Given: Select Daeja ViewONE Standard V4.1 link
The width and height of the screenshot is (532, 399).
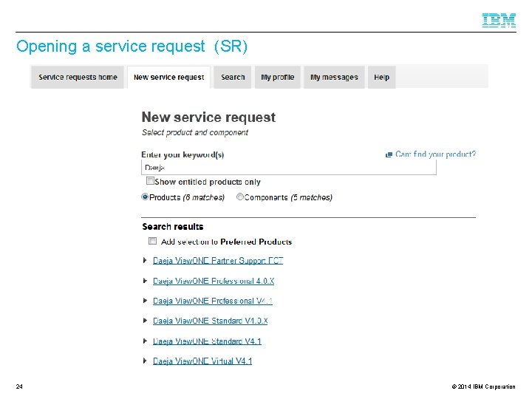Looking at the screenshot, I should coord(208,341).
